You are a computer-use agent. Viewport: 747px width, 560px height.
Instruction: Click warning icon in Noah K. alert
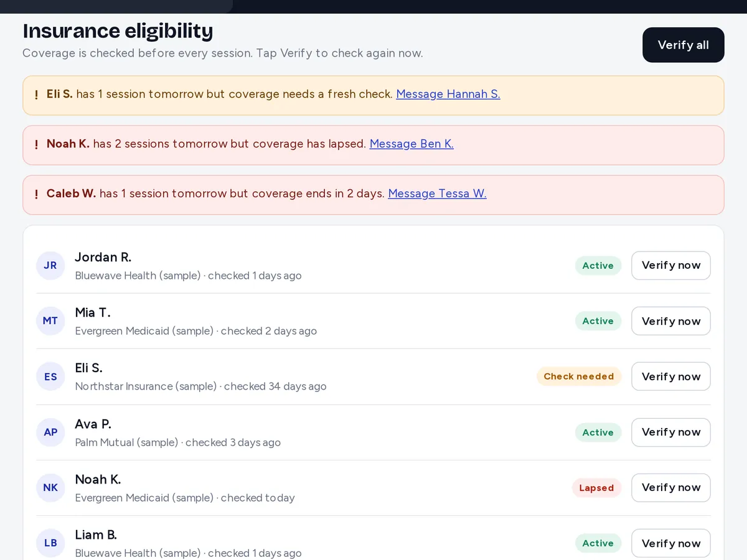36,144
